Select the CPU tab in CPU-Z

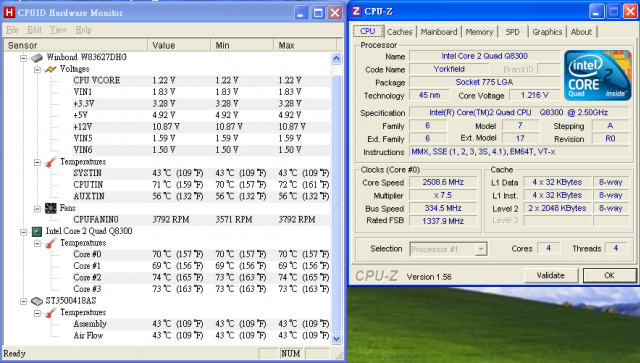pos(368,31)
